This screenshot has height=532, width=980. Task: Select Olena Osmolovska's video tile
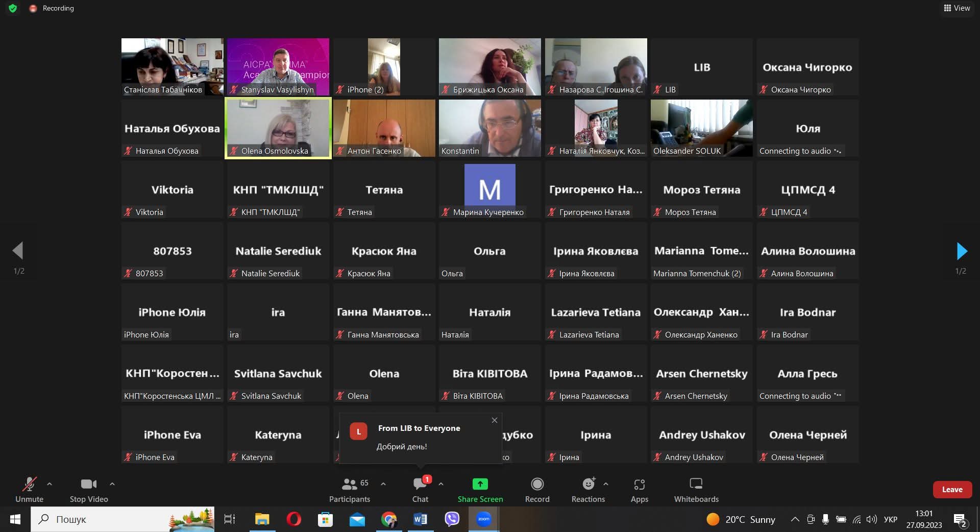click(278, 128)
